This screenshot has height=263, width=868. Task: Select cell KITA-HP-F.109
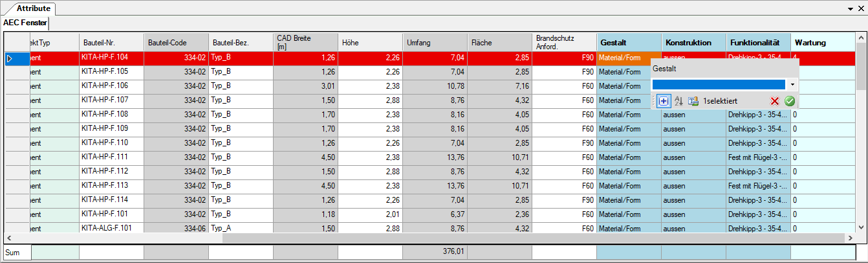click(111, 129)
